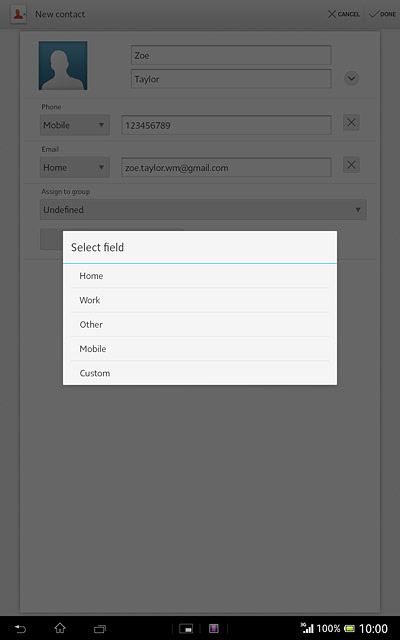This screenshot has width=400, height=640.
Task: Open the Undefined group dropdown
Action: point(203,210)
